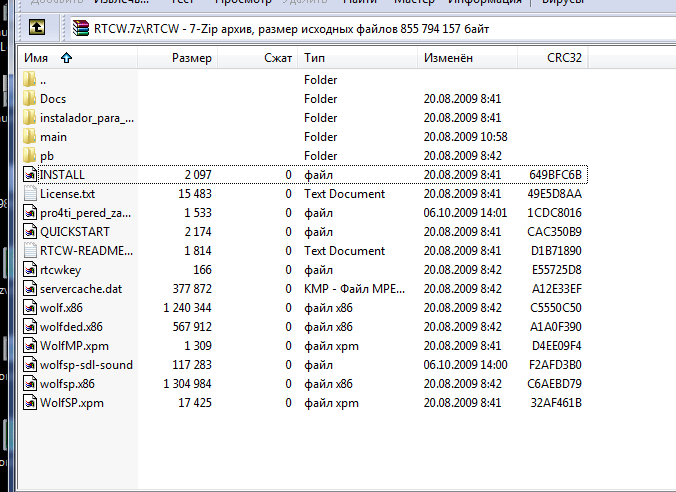Screen dimensions: 676x492
Task: Select the 'WolfMP.xpm' file name
Action: (74, 346)
